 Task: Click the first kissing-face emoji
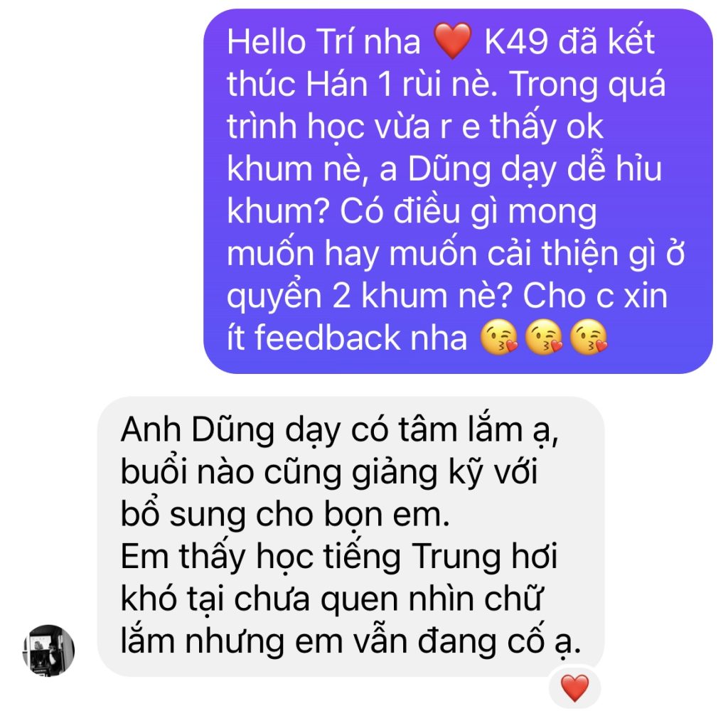click(499, 338)
